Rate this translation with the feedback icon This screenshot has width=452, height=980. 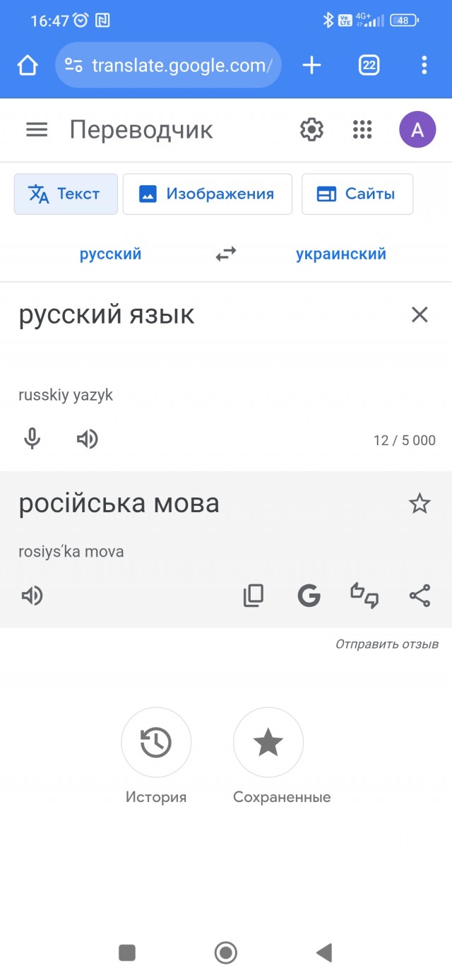pos(364,595)
